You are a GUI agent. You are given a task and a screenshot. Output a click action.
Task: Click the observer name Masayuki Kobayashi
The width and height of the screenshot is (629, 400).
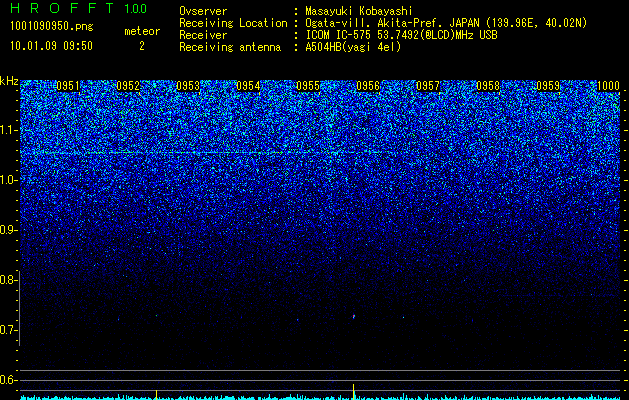click(359, 11)
